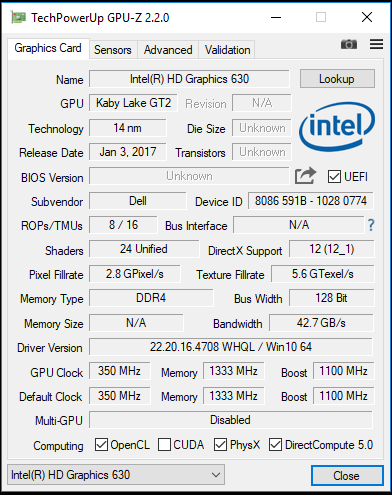Open the hamburger menu icon
392x495 pixels.
(x=376, y=44)
